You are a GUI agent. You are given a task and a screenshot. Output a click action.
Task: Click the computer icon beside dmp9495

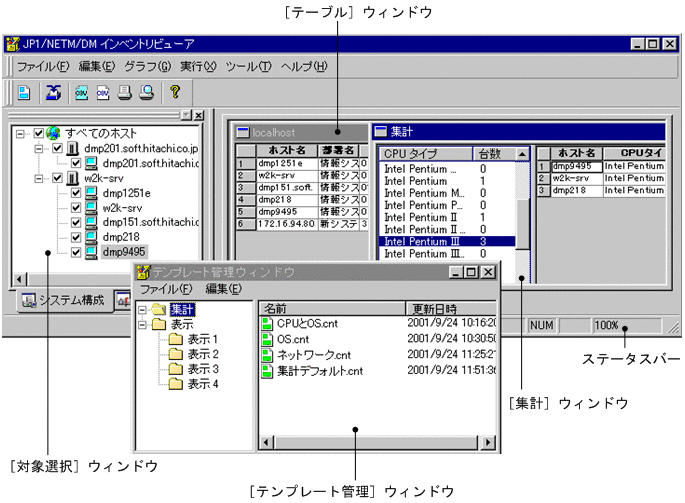[91, 252]
